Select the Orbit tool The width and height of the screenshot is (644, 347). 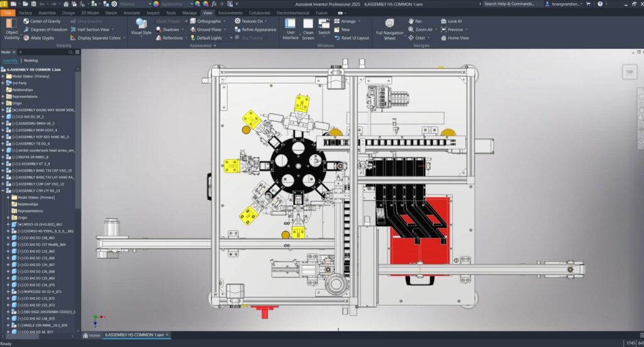(416, 38)
